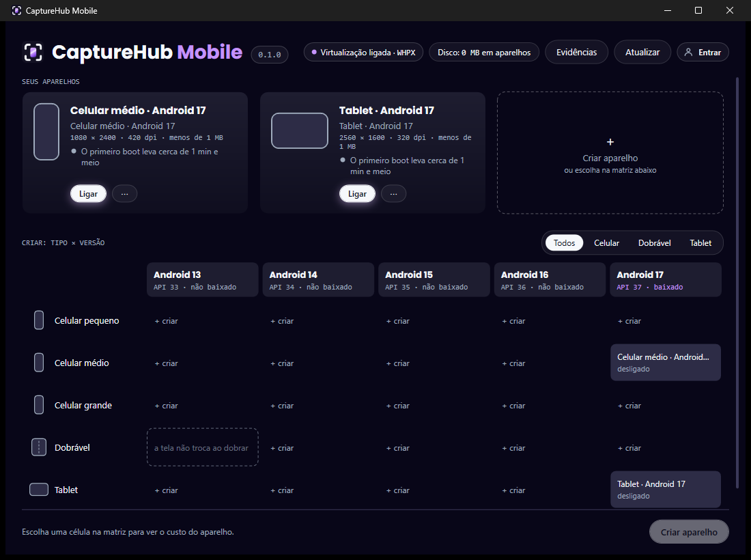The image size is (751, 560).
Task: Select the Celular filter tab
Action: click(606, 243)
